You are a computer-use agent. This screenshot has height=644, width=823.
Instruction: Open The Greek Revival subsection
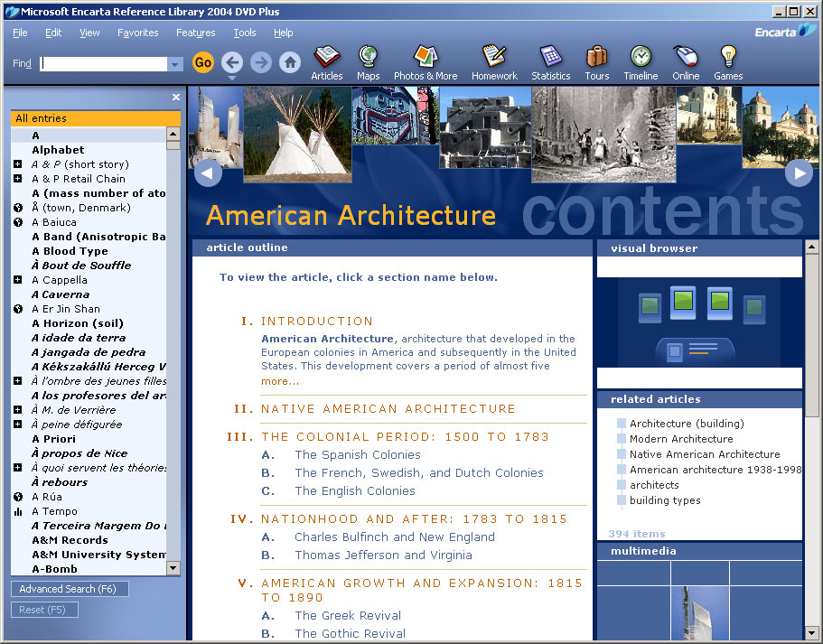[x=348, y=616]
